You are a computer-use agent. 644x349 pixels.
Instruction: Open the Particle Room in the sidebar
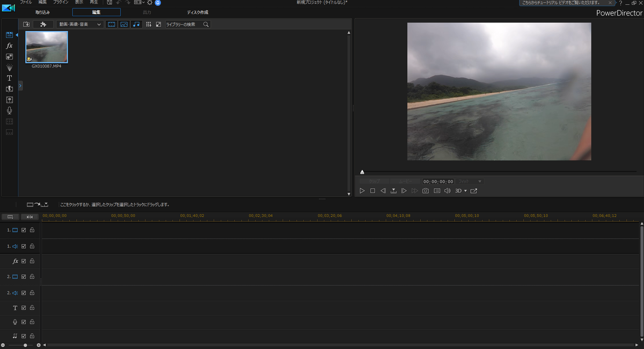pyautogui.click(x=9, y=68)
